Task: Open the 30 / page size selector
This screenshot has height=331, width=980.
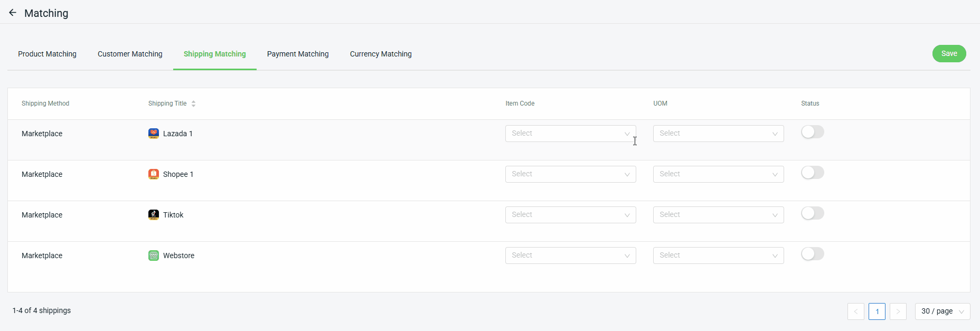Action: (942, 311)
